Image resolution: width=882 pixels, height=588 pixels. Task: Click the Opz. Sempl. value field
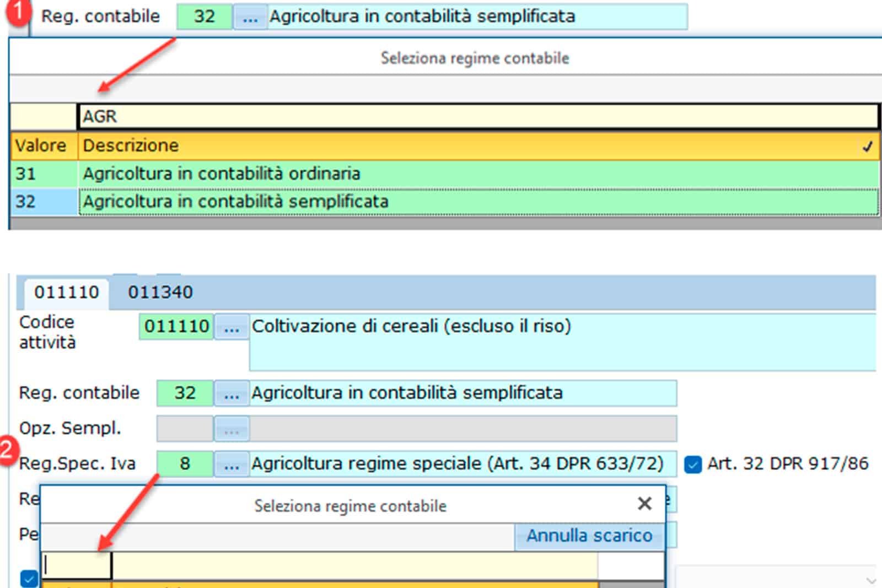point(185,429)
